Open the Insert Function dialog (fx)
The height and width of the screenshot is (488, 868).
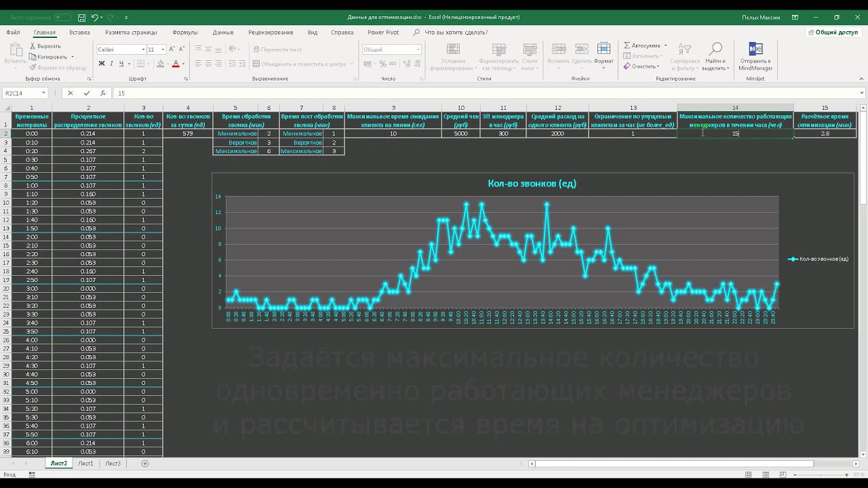(103, 94)
